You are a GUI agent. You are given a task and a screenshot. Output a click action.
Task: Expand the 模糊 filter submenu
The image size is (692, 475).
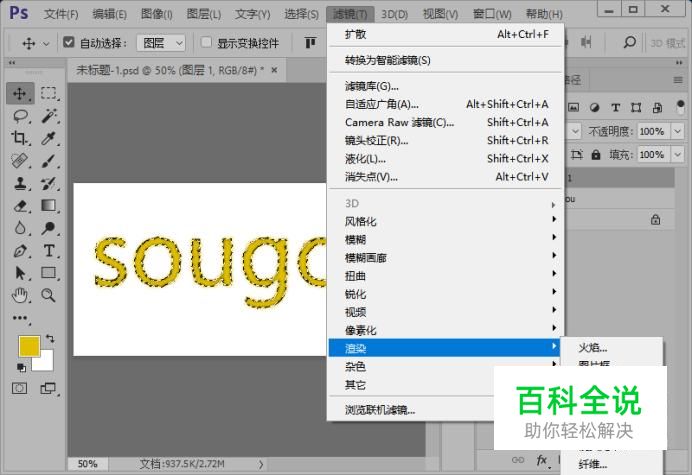click(x=446, y=239)
